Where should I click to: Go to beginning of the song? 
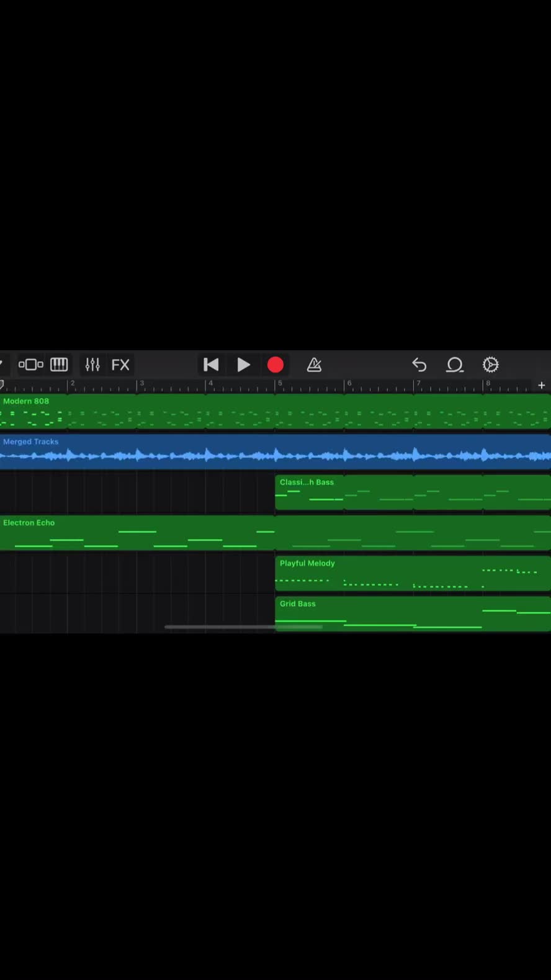211,365
